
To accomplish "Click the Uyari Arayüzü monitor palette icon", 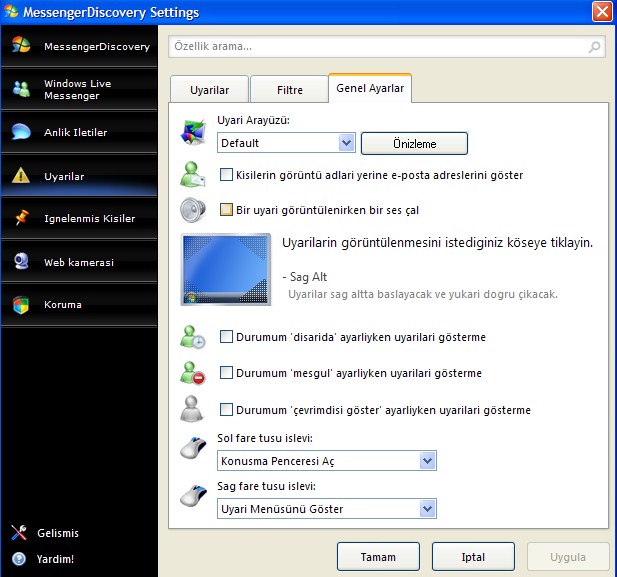I will tap(193, 132).
